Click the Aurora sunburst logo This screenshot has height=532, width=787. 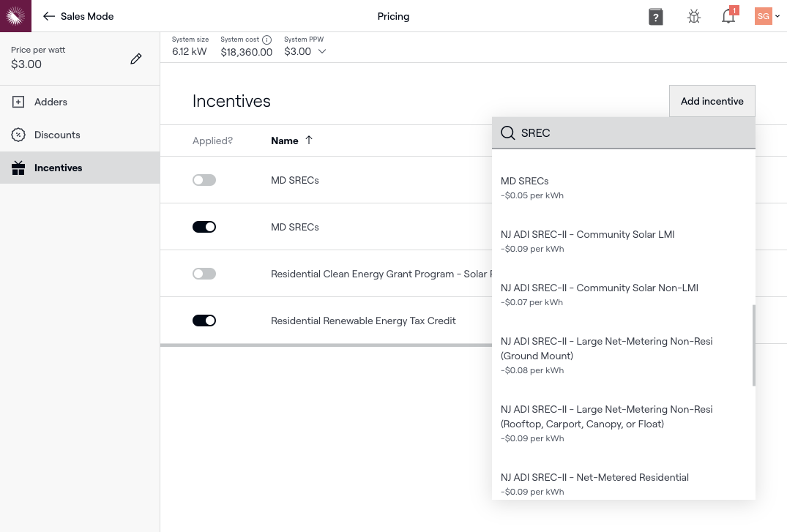pyautogui.click(x=15, y=15)
